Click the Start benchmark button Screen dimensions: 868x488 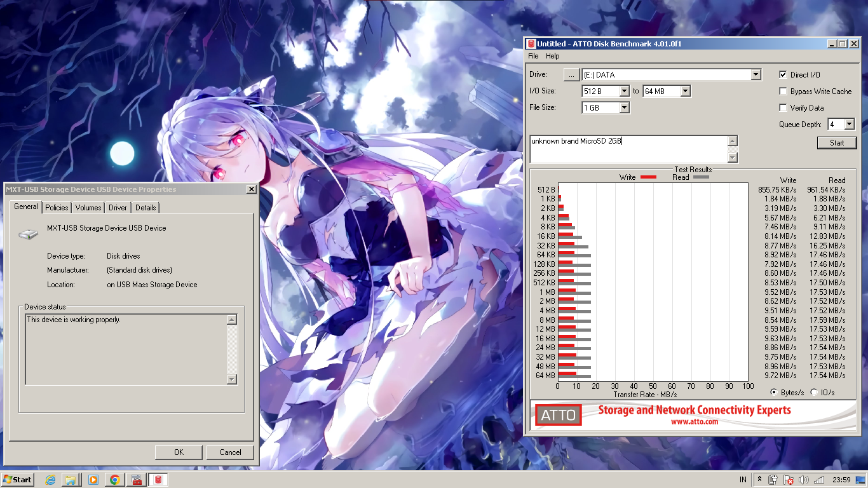(x=837, y=143)
